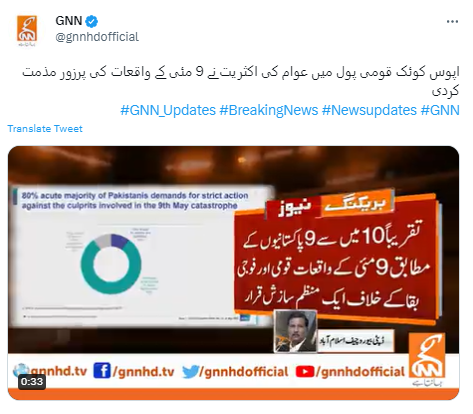Image resolution: width=473 pixels, height=414 pixels.
Task: Open the @gnnhdofficial handle link
Action: point(97,37)
